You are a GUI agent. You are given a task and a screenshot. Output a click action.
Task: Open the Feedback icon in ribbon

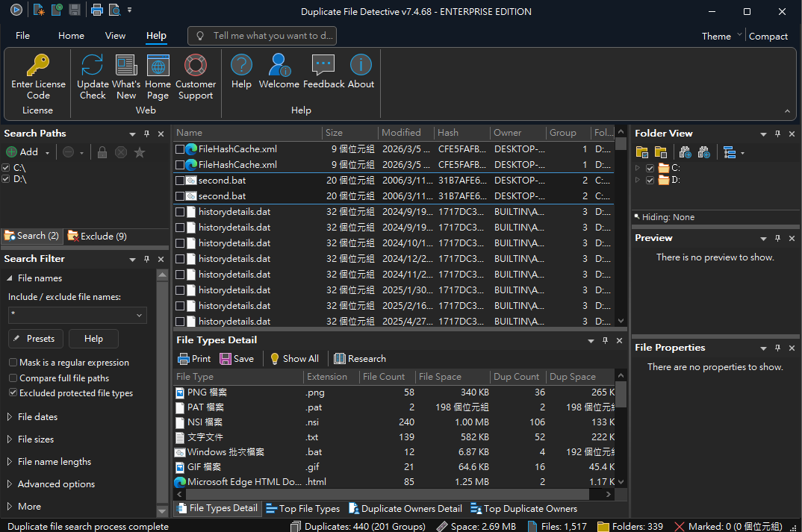tap(323, 66)
